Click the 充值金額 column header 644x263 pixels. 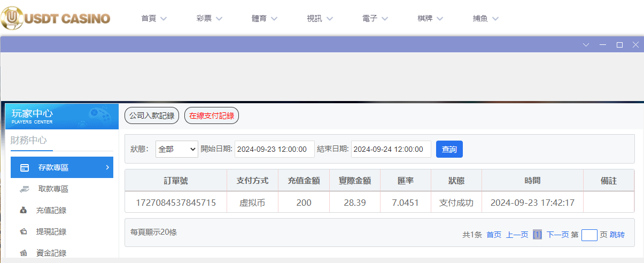click(x=304, y=181)
